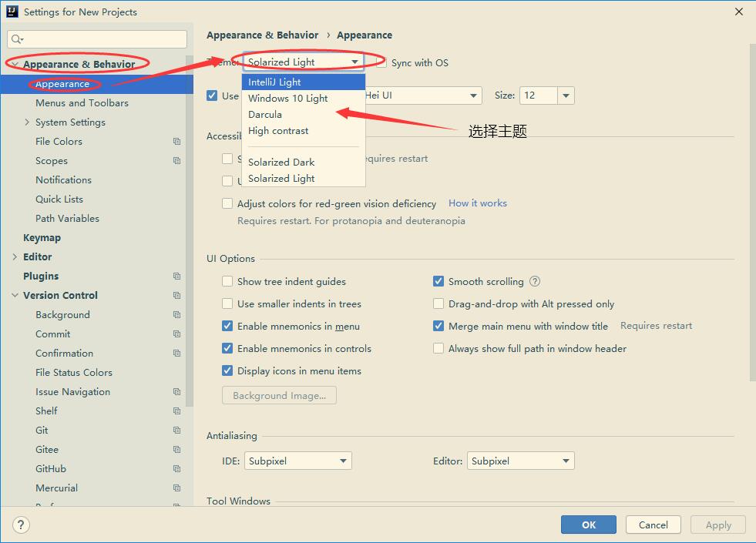Enable Use smaller indents in trees
The width and height of the screenshot is (756, 543).
(227, 303)
